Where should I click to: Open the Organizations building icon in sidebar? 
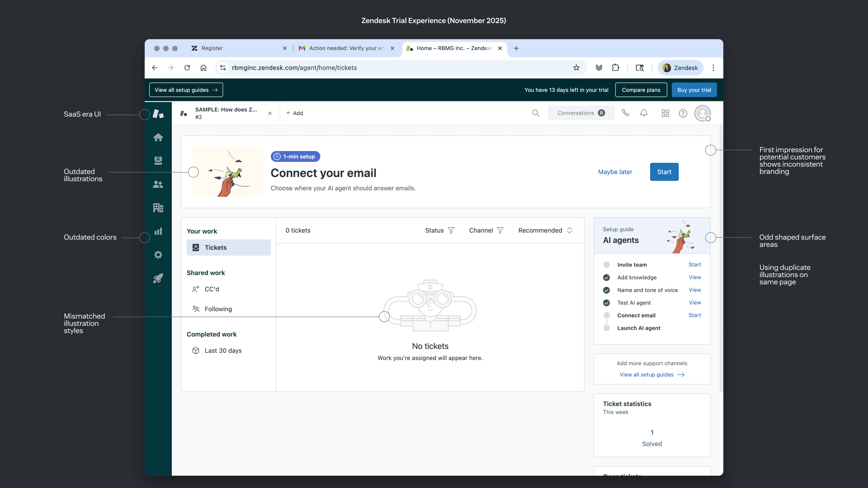pos(158,208)
